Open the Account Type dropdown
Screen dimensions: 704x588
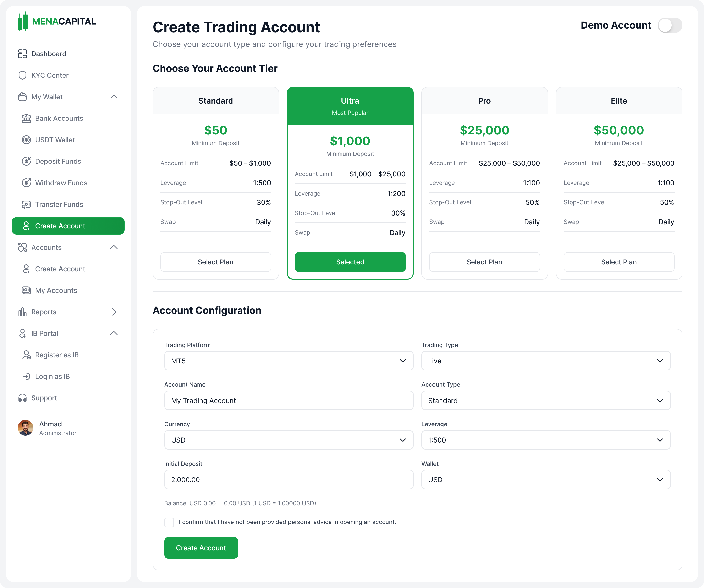click(x=546, y=401)
